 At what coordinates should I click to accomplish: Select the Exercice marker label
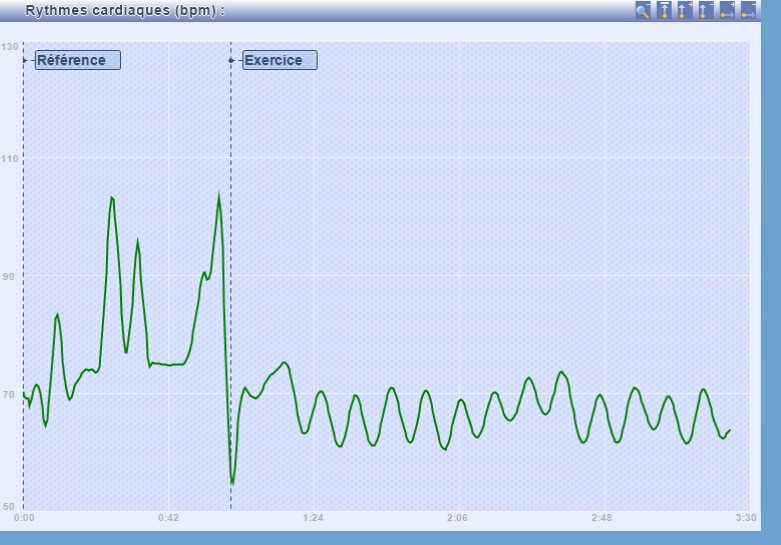pos(279,60)
